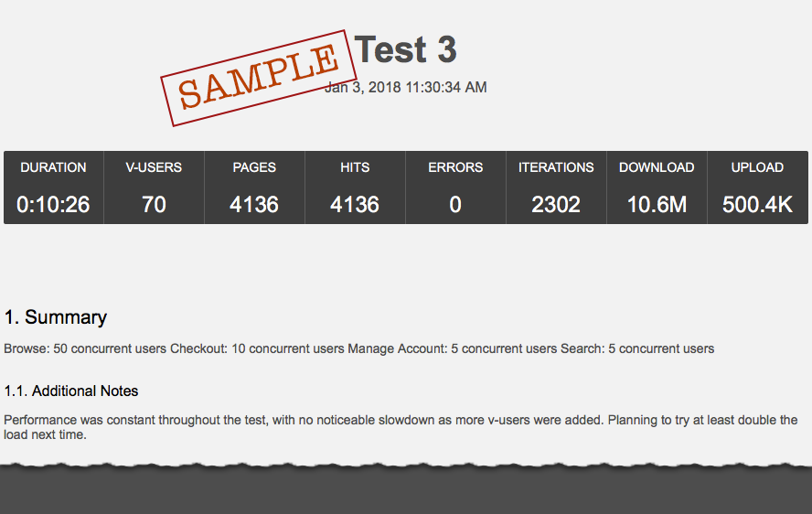Click the 1. Summary heading

pos(56,317)
